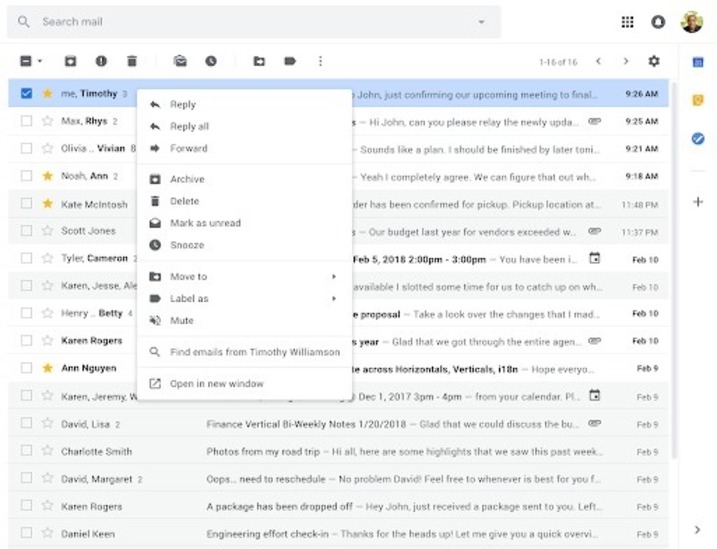Check the Olivia .. Vivian conversation checkbox

pyautogui.click(x=27, y=149)
